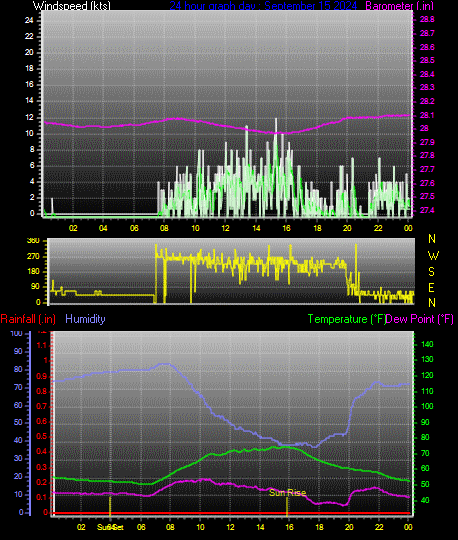Click the Windspeed (kts) axis title
458x540 pixels.
[x=72, y=6]
